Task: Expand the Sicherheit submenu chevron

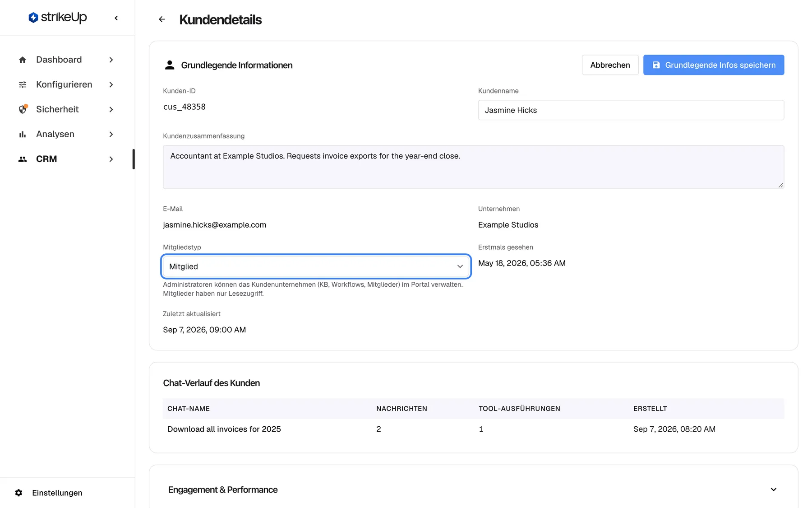Action: pos(111,109)
